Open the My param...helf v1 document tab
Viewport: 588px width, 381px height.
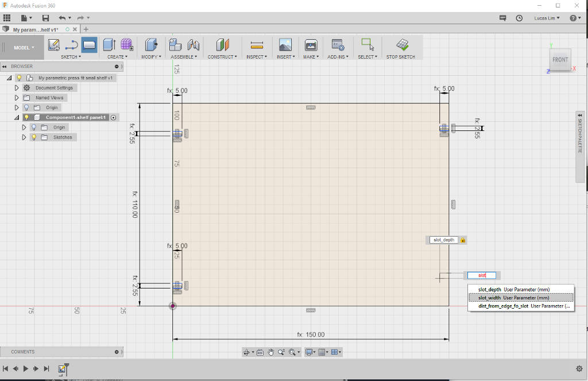coord(36,30)
